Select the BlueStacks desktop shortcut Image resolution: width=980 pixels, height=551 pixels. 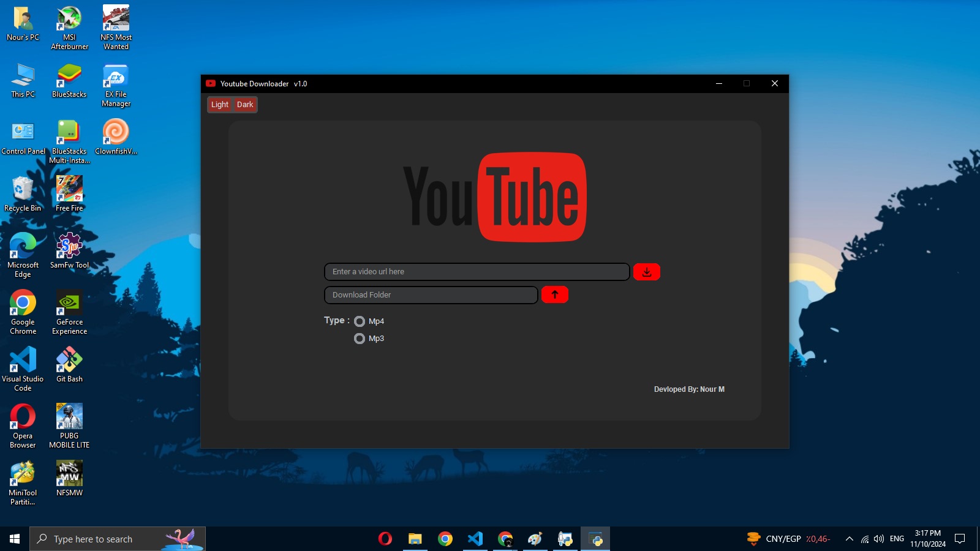[69, 81]
